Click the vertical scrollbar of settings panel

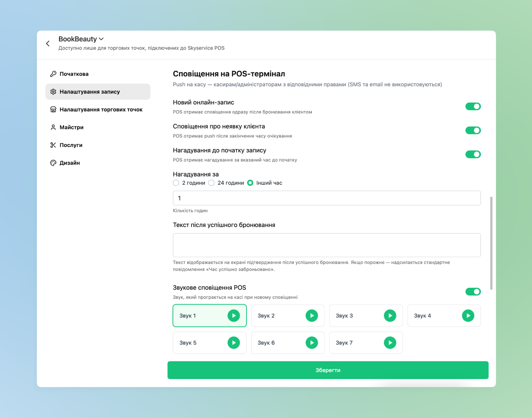point(491,243)
